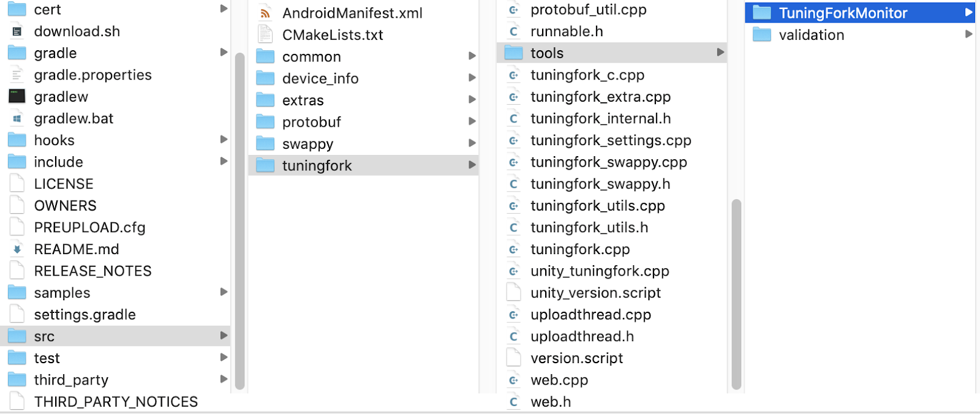980x414 pixels.
Task: Click the tuningfork_c.cpp C++ file icon
Action: 513,75
